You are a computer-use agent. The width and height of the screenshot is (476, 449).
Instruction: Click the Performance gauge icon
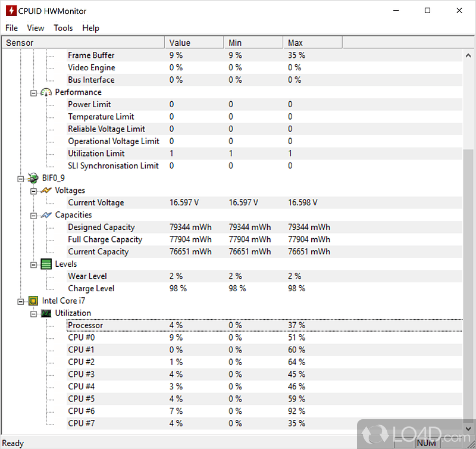point(46,92)
